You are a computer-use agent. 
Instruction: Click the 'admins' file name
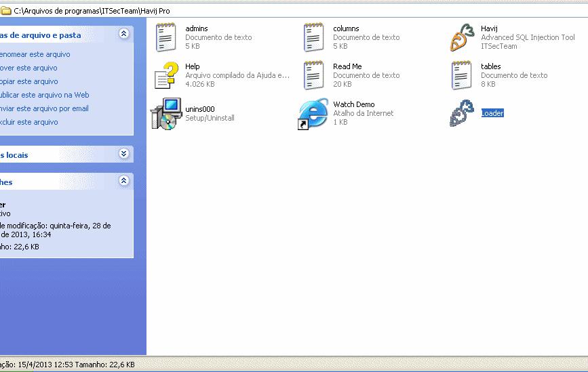click(197, 28)
